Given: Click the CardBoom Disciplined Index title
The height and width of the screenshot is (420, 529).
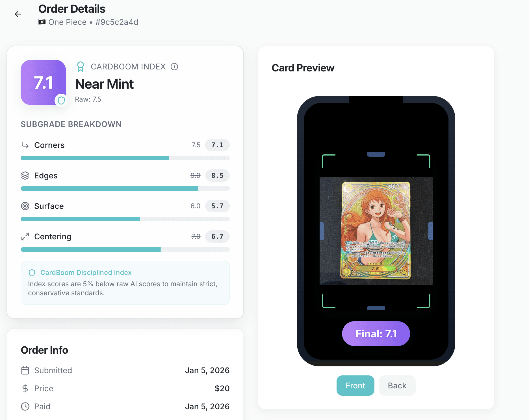Looking at the screenshot, I should [86, 273].
